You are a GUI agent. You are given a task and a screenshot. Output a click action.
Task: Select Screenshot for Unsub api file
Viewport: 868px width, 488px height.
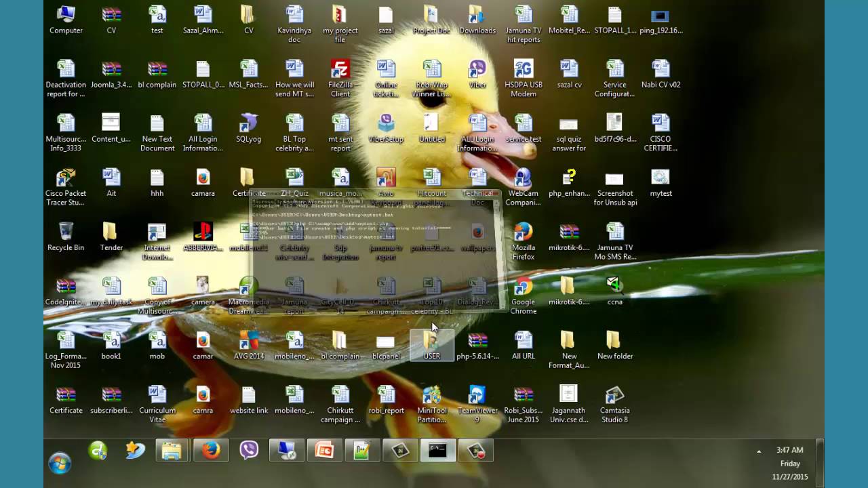point(614,187)
